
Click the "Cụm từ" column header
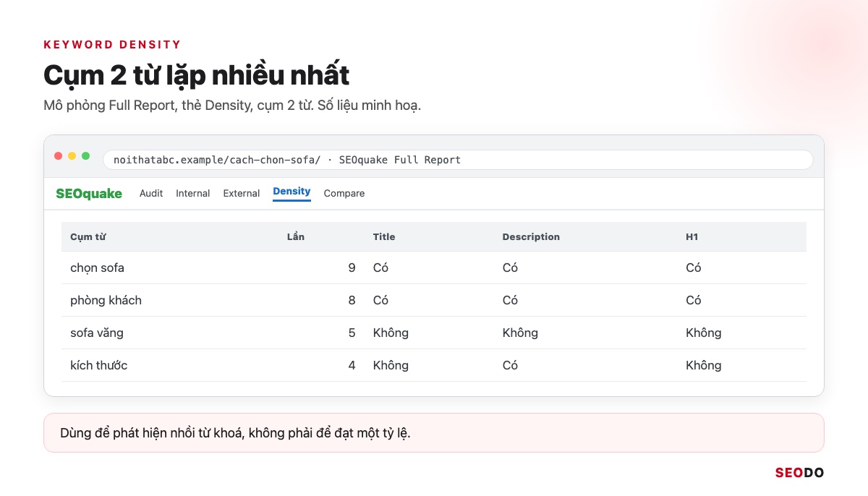tap(88, 236)
